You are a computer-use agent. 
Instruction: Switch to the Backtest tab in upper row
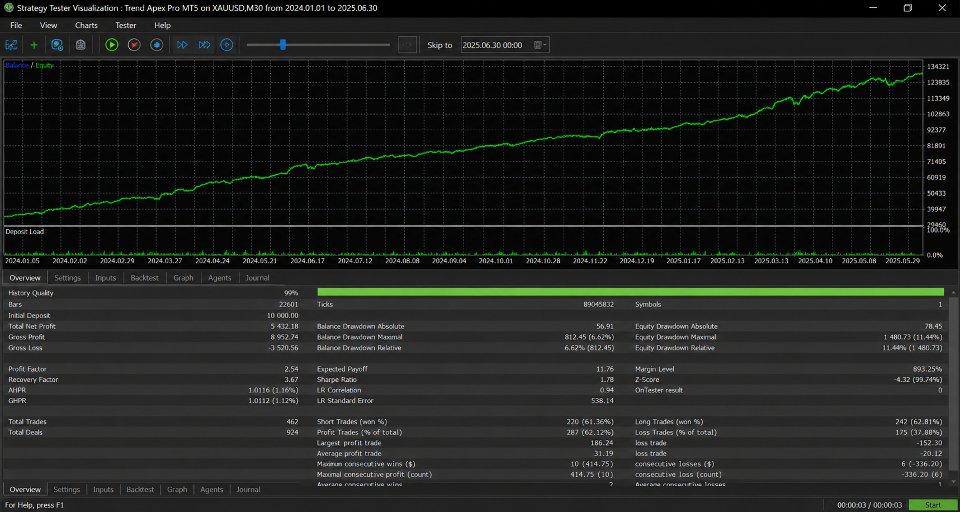[144, 277]
